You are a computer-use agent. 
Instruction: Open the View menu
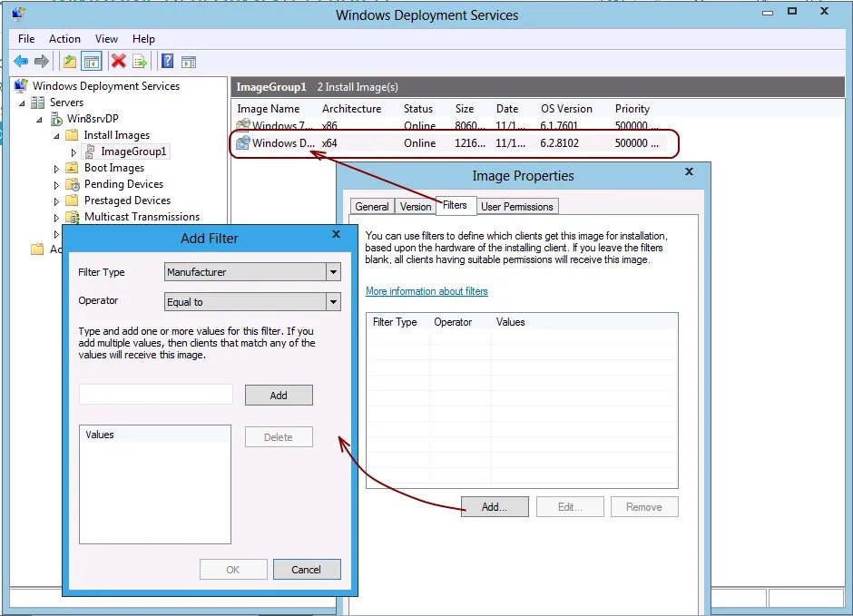(x=107, y=39)
